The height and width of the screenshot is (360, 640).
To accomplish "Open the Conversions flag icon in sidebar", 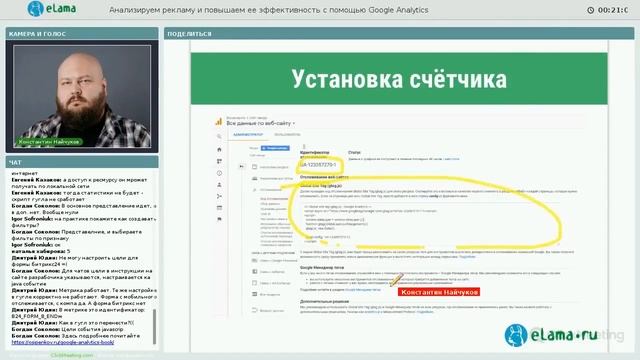I will coord(219,219).
